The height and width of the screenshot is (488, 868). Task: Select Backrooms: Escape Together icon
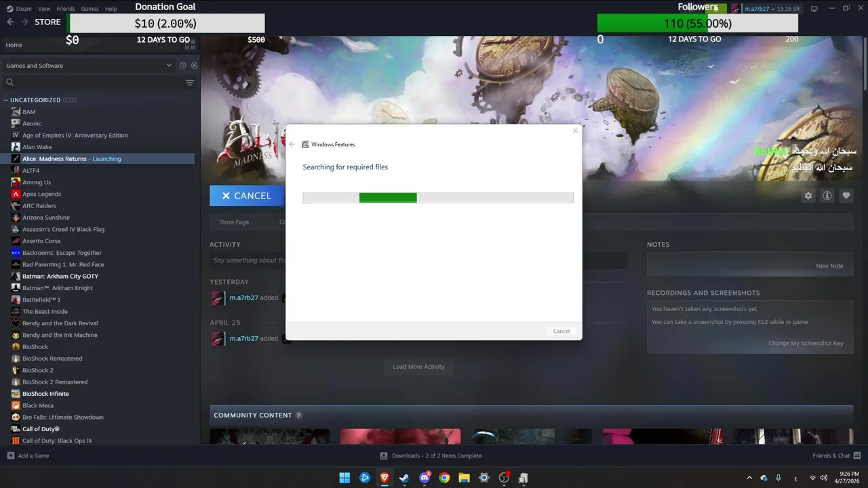point(16,253)
